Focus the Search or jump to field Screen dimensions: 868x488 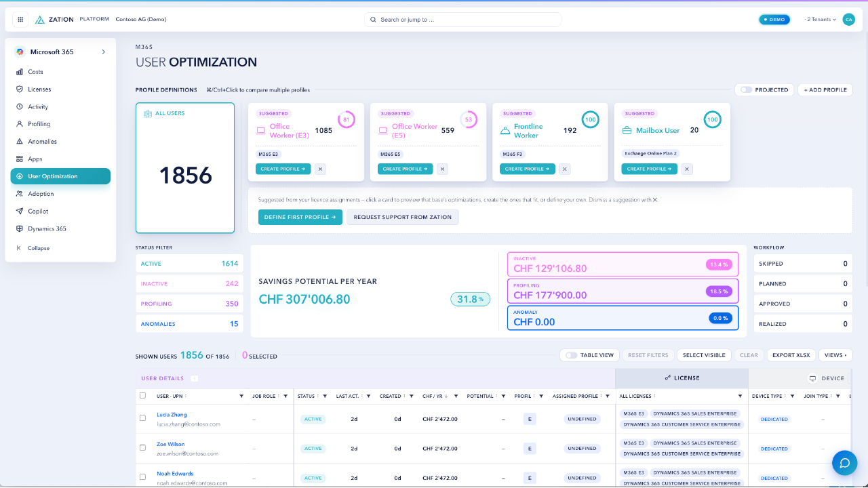click(x=462, y=20)
